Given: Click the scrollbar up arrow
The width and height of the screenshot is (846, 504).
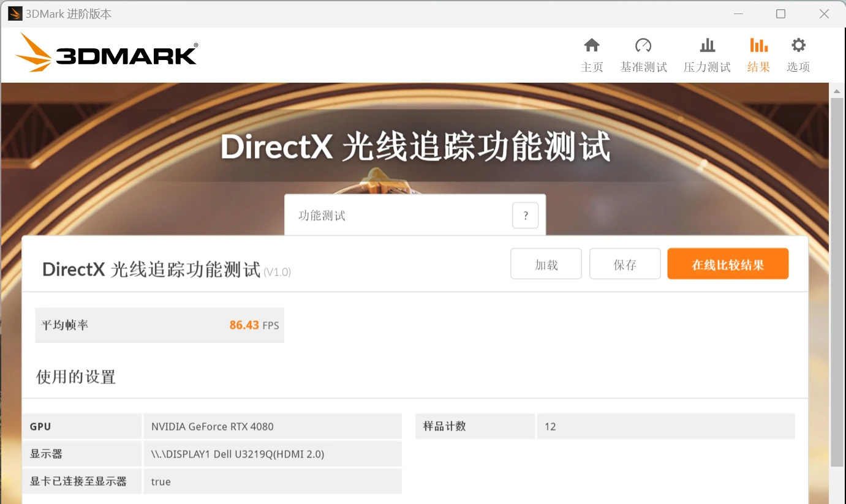Looking at the screenshot, I should coord(837,91).
